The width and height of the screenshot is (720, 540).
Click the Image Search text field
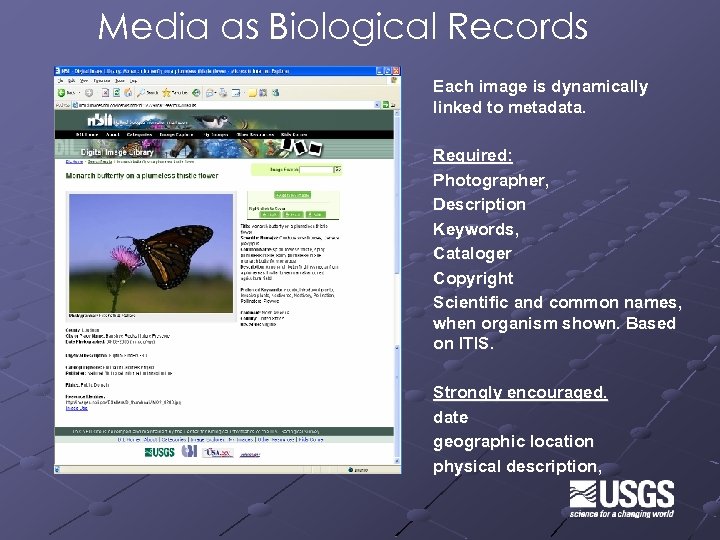pos(316,170)
